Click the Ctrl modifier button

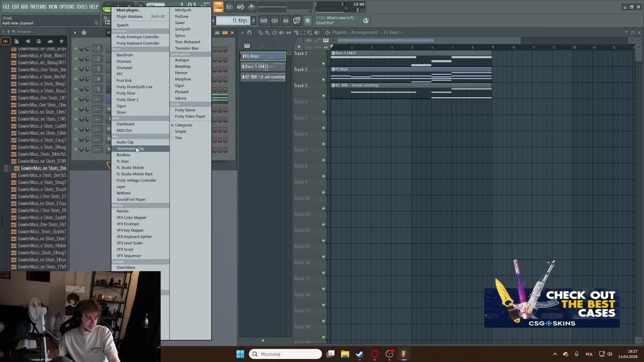point(274,21)
